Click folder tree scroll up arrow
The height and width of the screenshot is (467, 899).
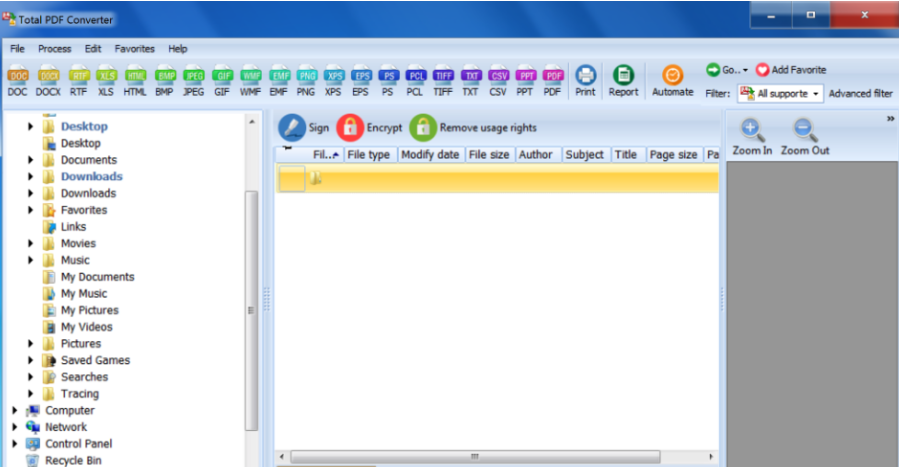[x=252, y=122]
